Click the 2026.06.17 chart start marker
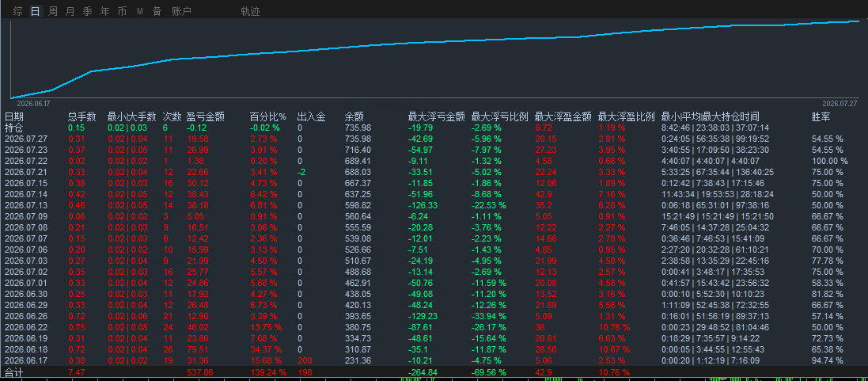The image size is (868, 381). point(34,103)
